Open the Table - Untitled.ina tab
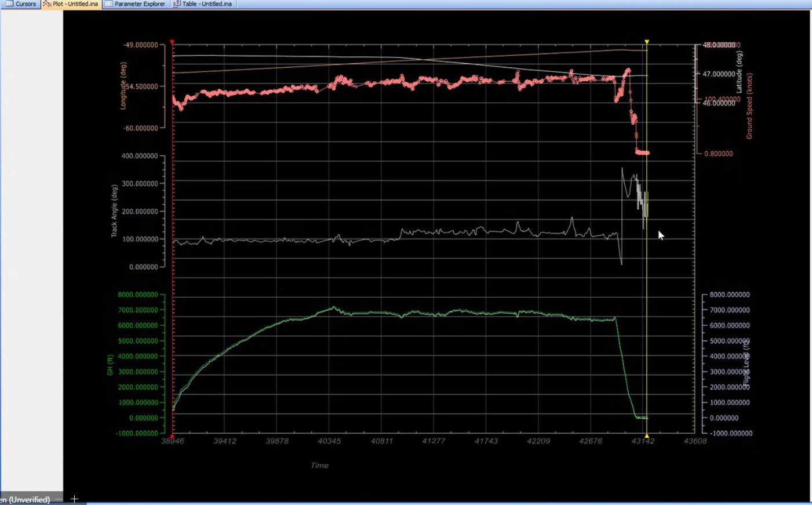Screen dimensions: 812x505 pyautogui.click(x=203, y=4)
